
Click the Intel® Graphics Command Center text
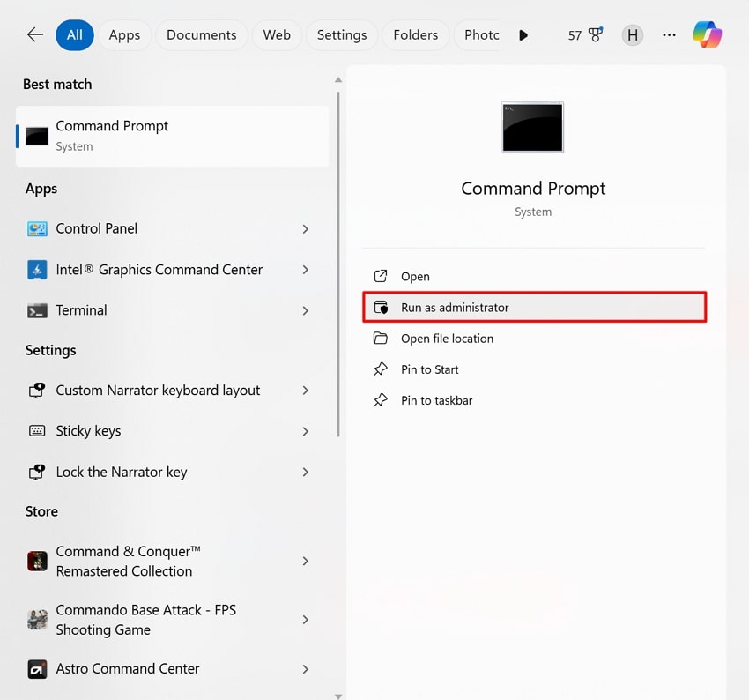[x=159, y=270]
